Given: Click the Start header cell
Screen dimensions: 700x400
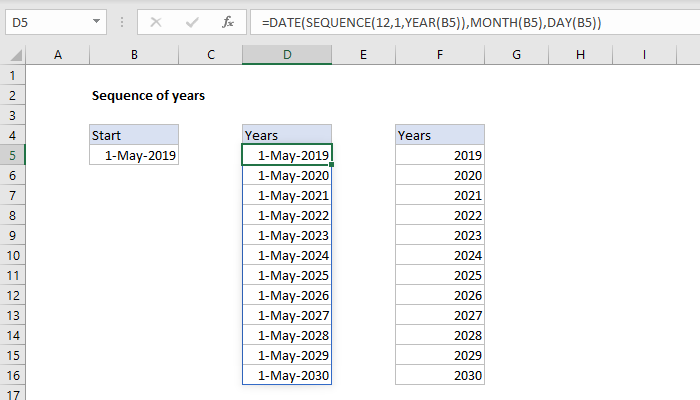Looking at the screenshot, I should click(x=134, y=135).
